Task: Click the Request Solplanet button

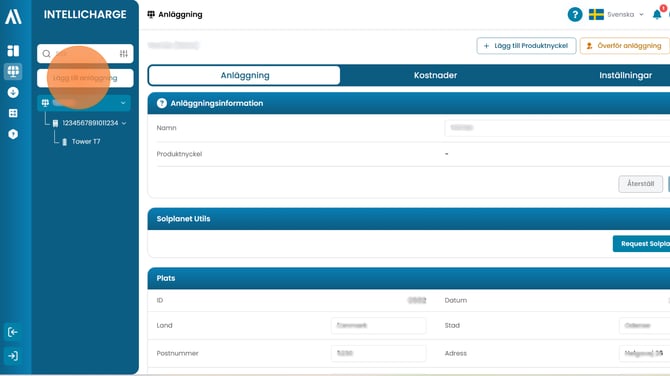Action: pyautogui.click(x=641, y=244)
